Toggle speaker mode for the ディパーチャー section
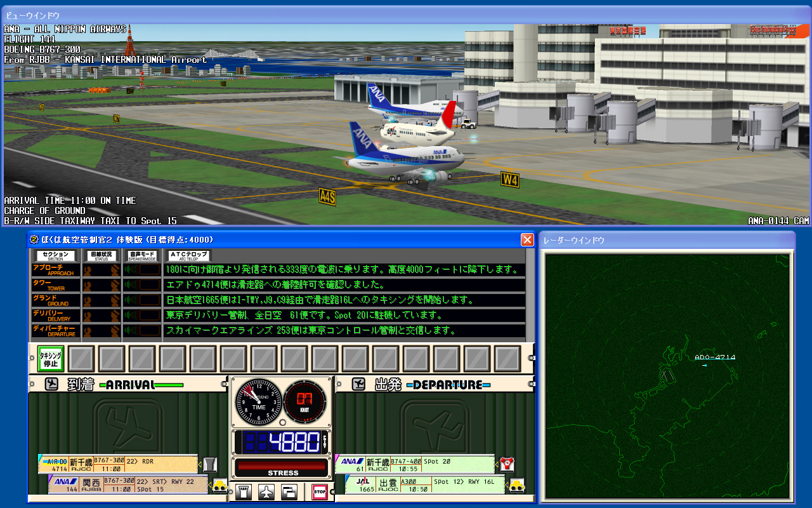812x508 pixels. [142, 330]
